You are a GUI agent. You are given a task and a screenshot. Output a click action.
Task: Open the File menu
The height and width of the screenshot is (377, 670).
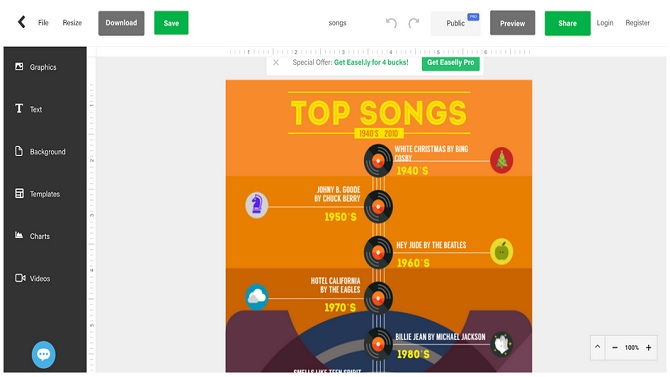pyautogui.click(x=43, y=23)
